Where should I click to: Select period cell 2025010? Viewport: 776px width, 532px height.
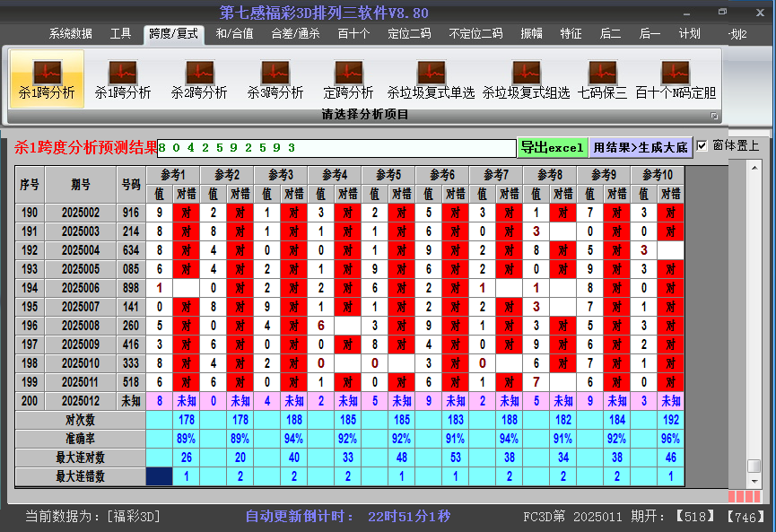(x=81, y=363)
